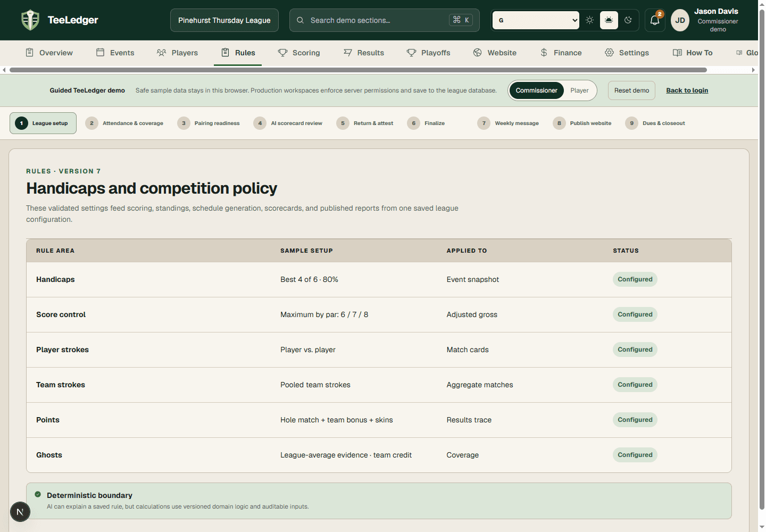Select the sunrise auto theme button
The height and width of the screenshot is (532, 766).
coord(609,20)
